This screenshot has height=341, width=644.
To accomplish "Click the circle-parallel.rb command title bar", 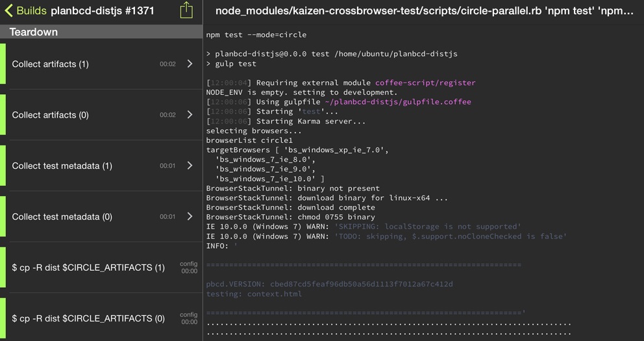I will point(423,11).
